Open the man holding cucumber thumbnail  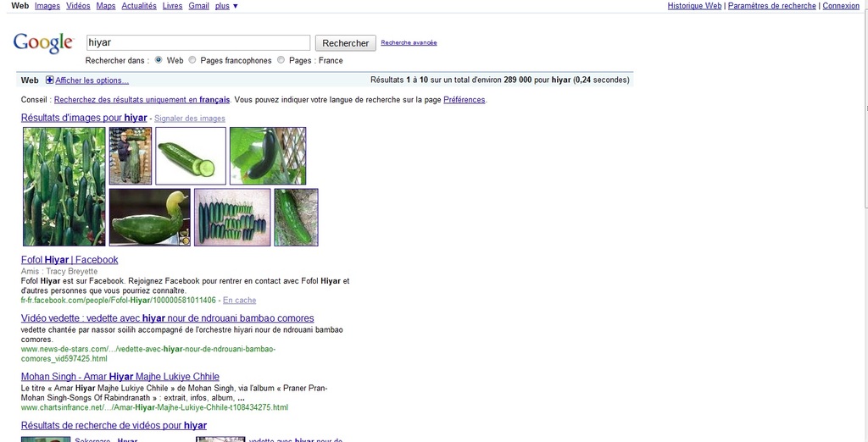pyautogui.click(x=131, y=156)
